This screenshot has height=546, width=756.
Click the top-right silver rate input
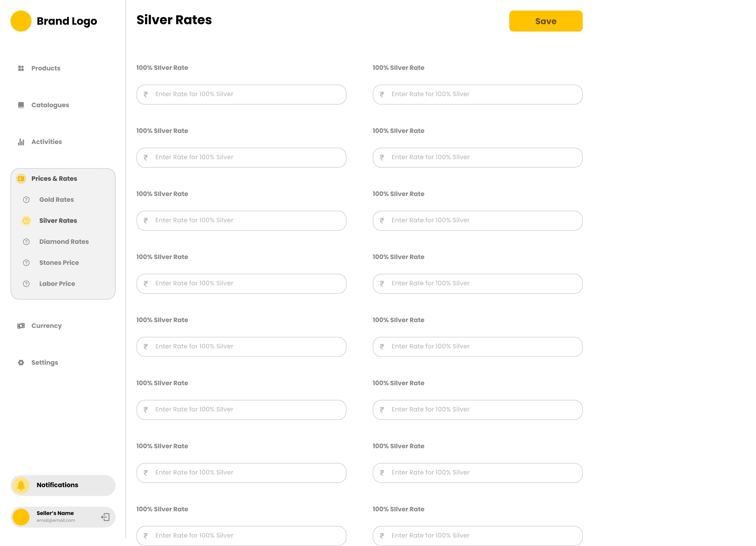[x=477, y=94]
